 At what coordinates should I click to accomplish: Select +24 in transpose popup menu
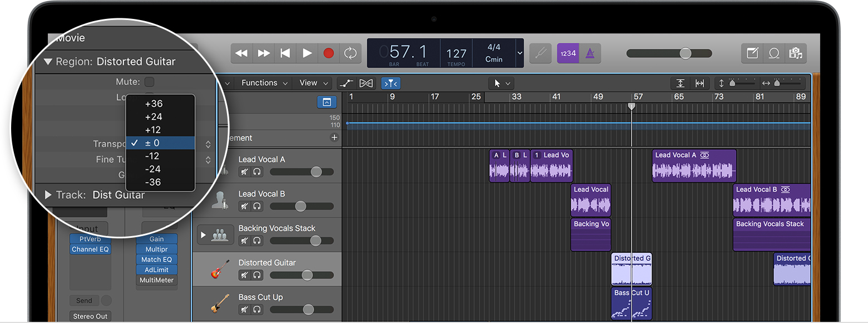(160, 117)
